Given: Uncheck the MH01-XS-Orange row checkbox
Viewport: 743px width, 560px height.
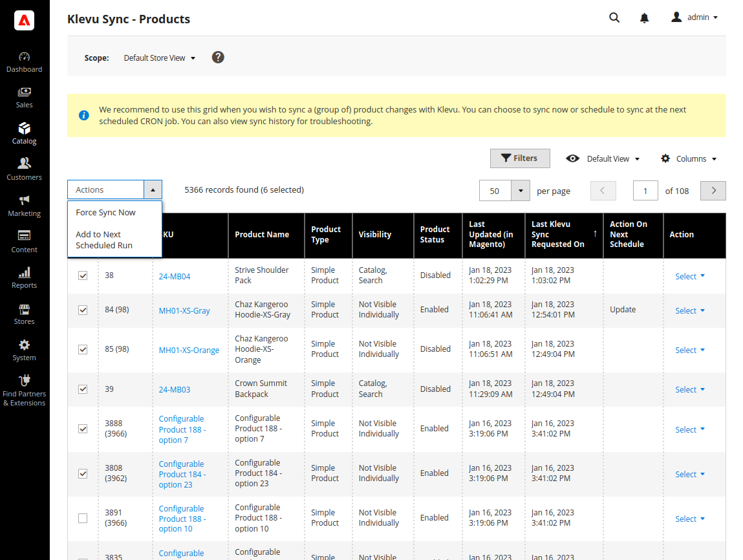Looking at the screenshot, I should pyautogui.click(x=83, y=349).
